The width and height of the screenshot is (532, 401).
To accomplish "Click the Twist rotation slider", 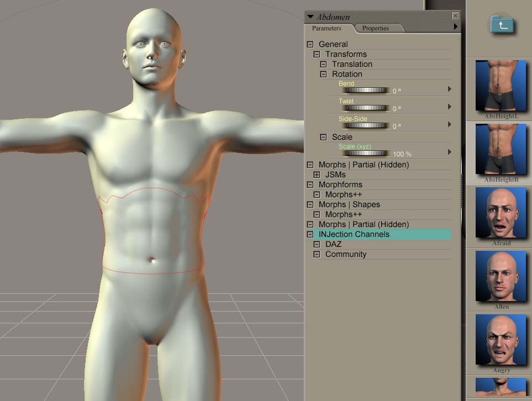I will click(365, 108).
